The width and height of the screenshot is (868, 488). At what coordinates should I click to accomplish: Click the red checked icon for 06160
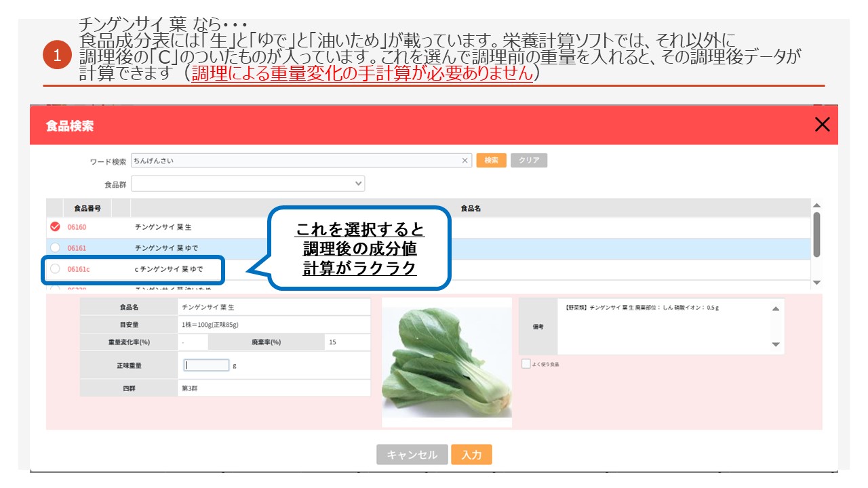(55, 227)
